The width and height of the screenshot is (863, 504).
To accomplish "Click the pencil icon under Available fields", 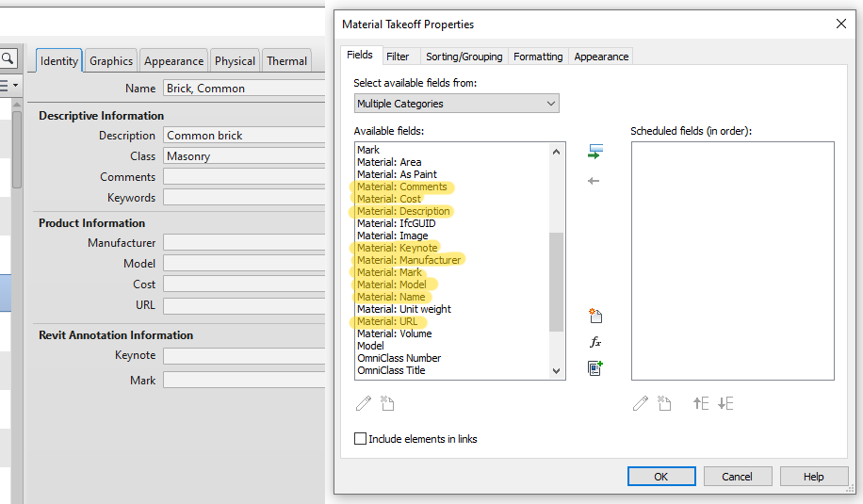I will click(364, 403).
